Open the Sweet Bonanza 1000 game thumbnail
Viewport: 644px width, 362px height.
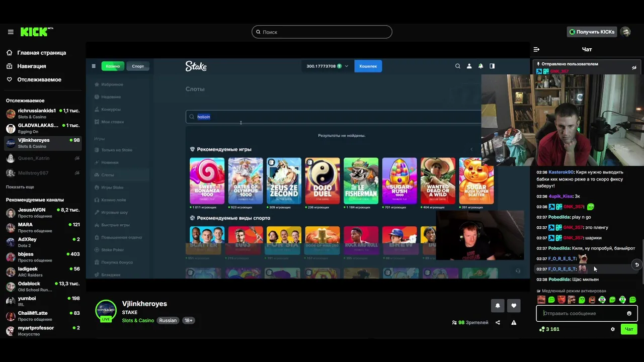207,180
